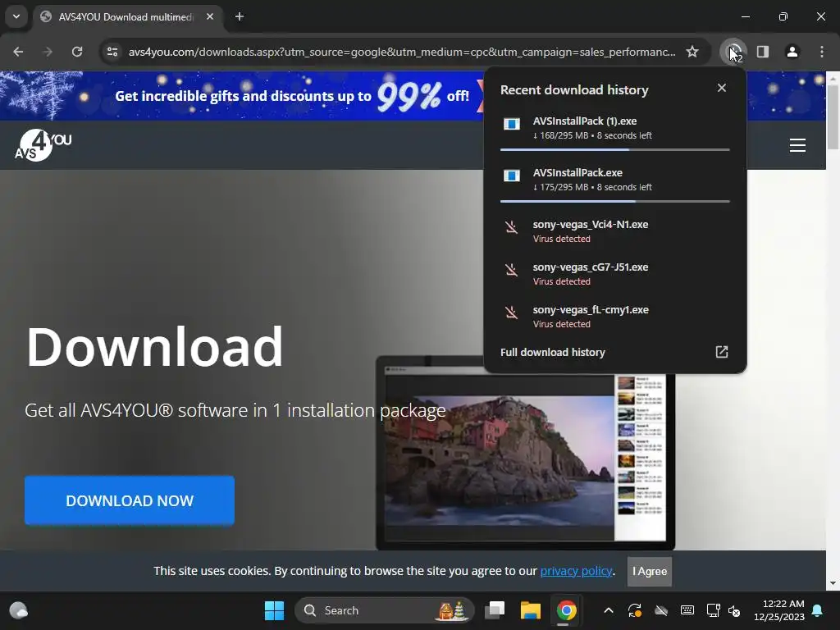The image size is (840, 630).
Task: Click the AVSInstallPack.exe file icon
Action: [512, 176]
